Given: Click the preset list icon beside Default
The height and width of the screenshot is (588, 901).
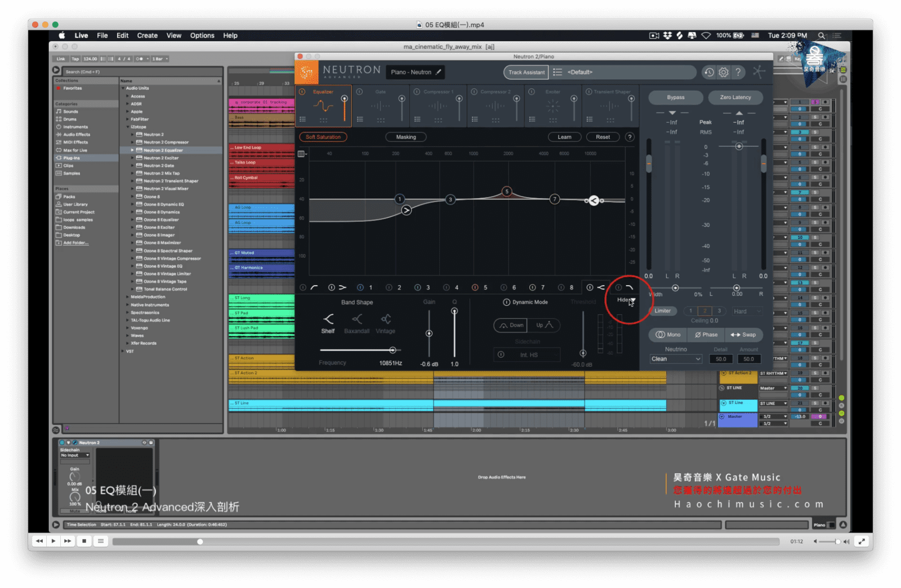Looking at the screenshot, I should (x=557, y=72).
